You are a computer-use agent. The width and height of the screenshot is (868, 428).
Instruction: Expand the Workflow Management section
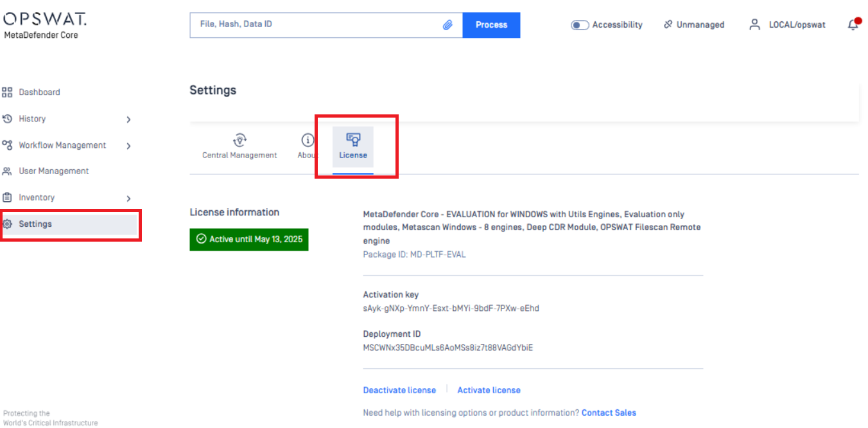[127, 145]
